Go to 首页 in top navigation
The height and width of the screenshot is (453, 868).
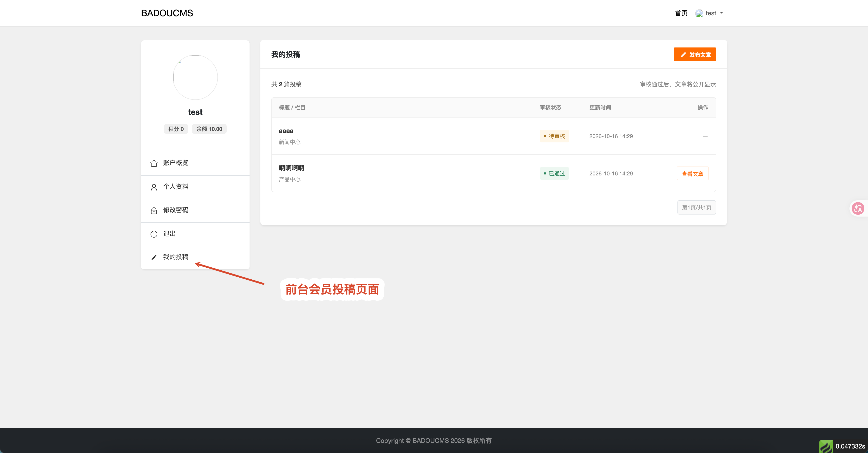pyautogui.click(x=681, y=13)
